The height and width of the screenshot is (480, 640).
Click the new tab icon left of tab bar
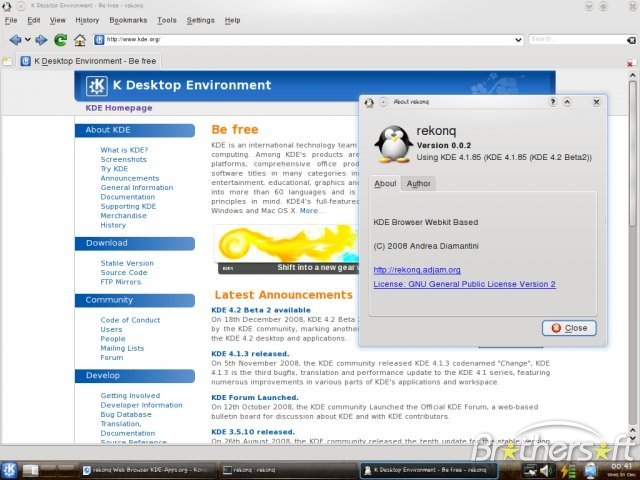[8, 61]
